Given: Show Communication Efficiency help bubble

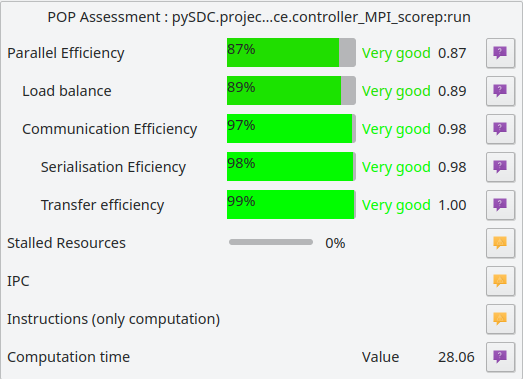Looking at the screenshot, I should pos(500,129).
